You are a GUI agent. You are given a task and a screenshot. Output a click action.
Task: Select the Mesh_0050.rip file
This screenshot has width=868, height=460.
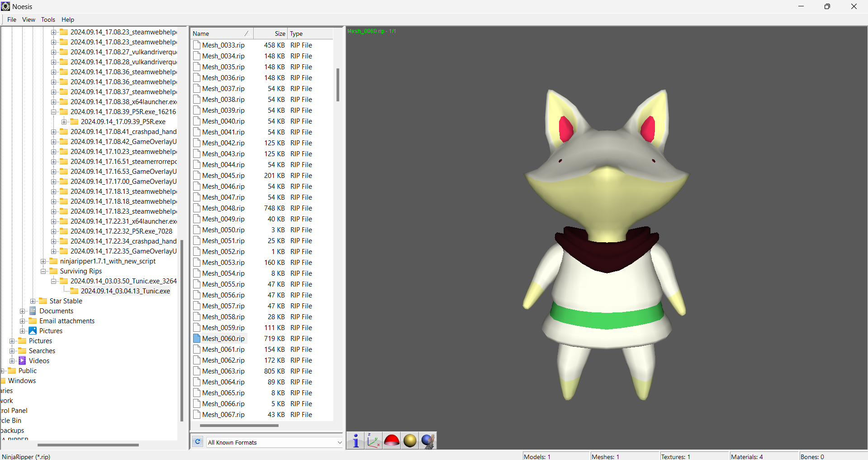[x=223, y=230]
